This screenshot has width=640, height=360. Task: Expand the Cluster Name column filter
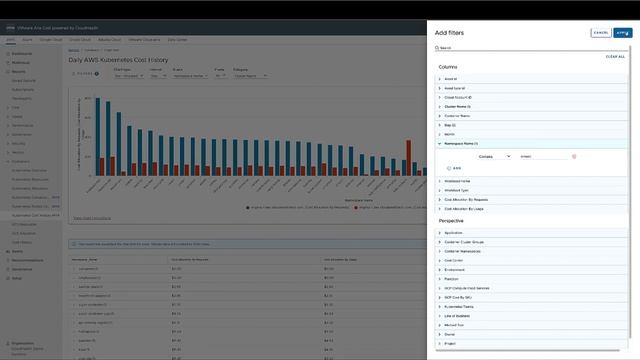click(x=531, y=107)
